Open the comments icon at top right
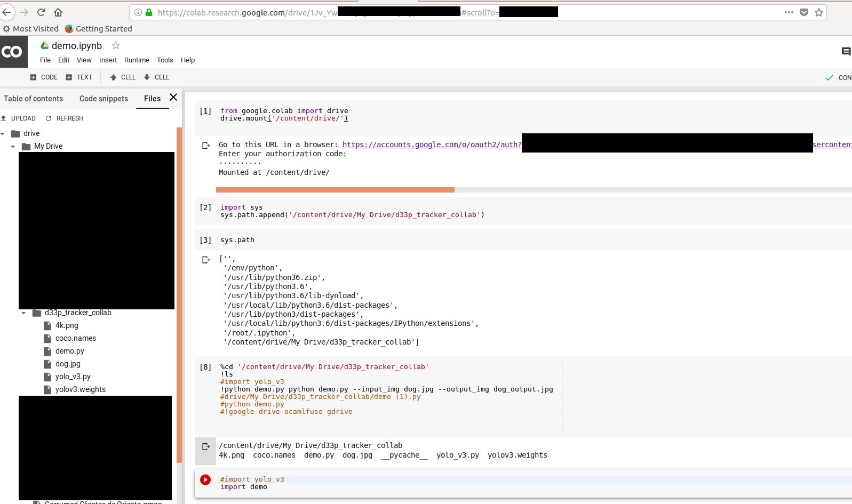The image size is (852, 504). (x=846, y=52)
